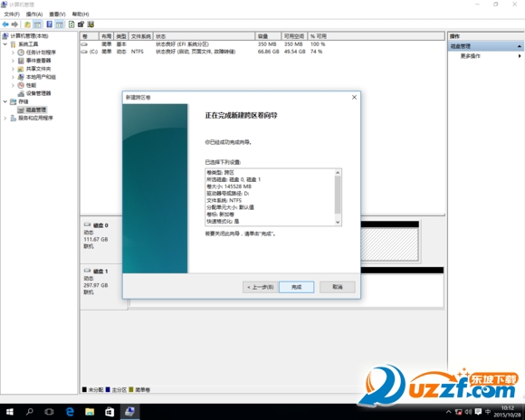Click the blue Help question mark icon
Image resolution: width=525 pixels, height=420 pixels.
pos(49,24)
